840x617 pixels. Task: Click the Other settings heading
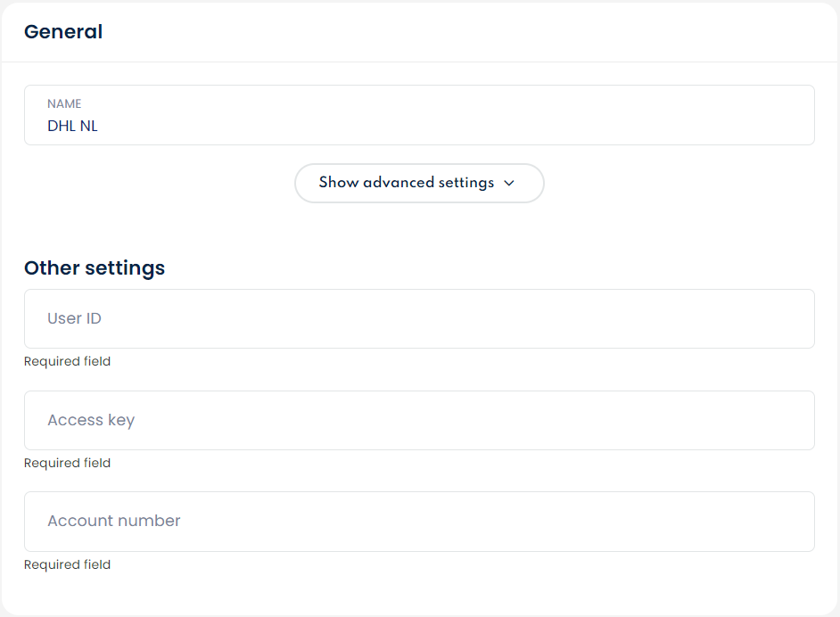(x=95, y=267)
